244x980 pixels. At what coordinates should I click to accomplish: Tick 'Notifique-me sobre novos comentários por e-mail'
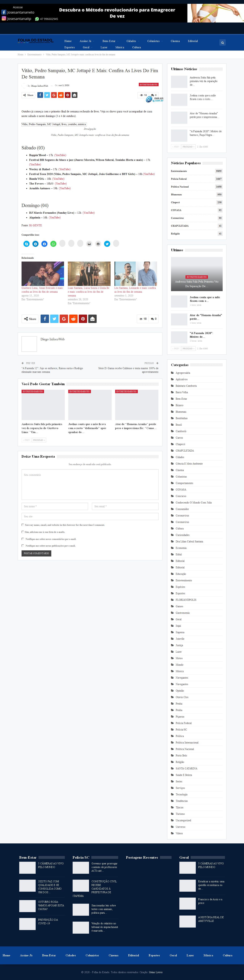[22, 539]
